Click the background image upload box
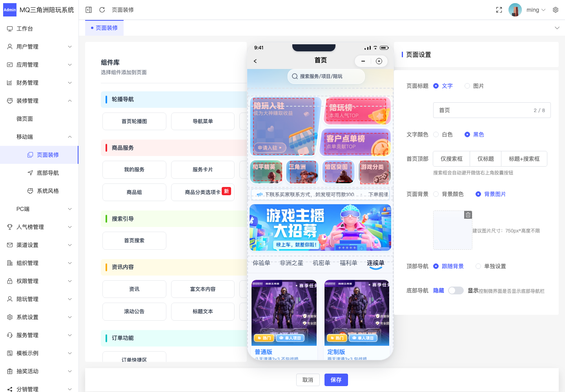The image size is (565, 392). pos(453,230)
